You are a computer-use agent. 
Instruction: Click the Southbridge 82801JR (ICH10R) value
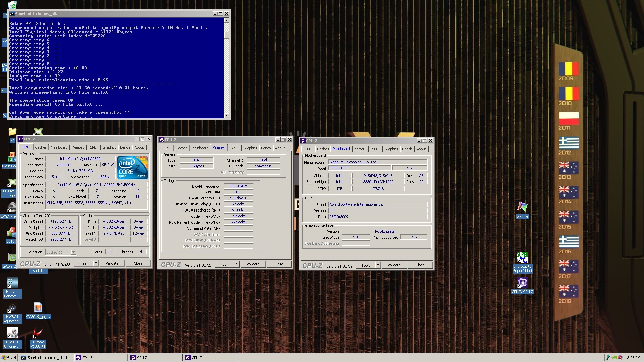coord(378,182)
